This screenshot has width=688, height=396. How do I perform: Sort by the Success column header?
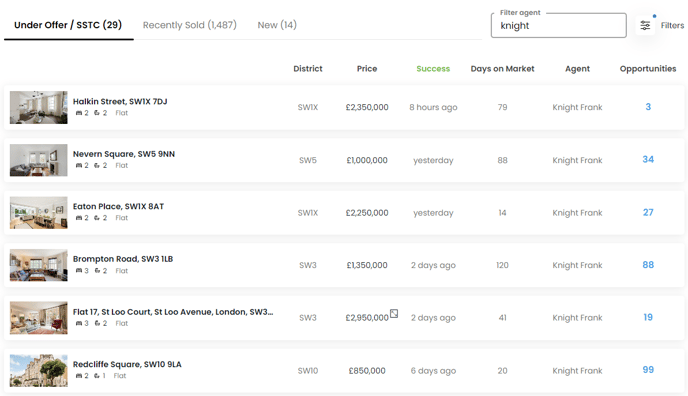point(433,68)
